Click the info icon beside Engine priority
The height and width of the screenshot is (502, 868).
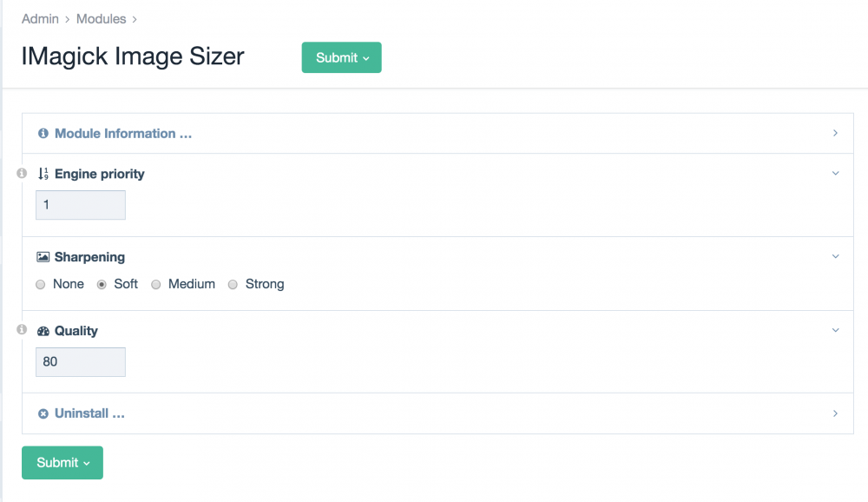[23, 174]
